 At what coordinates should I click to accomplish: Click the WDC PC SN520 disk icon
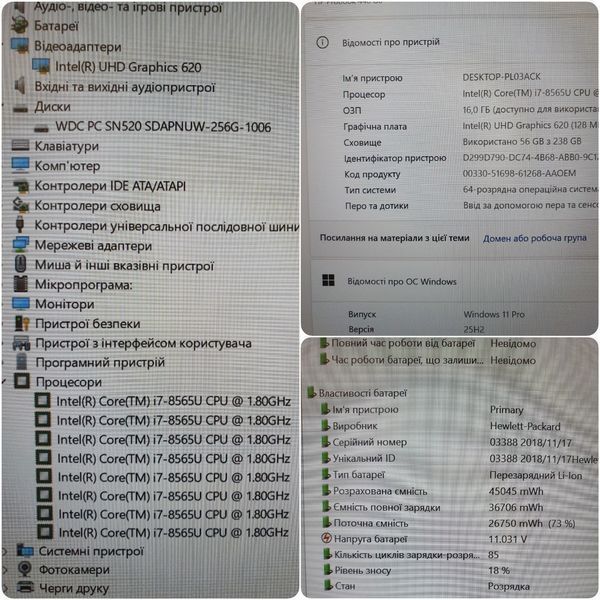41,128
